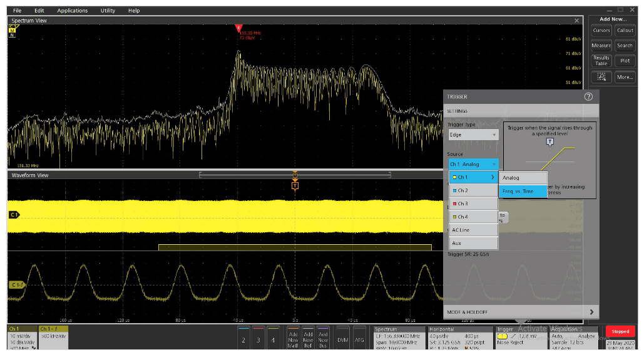Turn on channel 2
The width and height of the screenshot is (644, 355).
pos(243,339)
